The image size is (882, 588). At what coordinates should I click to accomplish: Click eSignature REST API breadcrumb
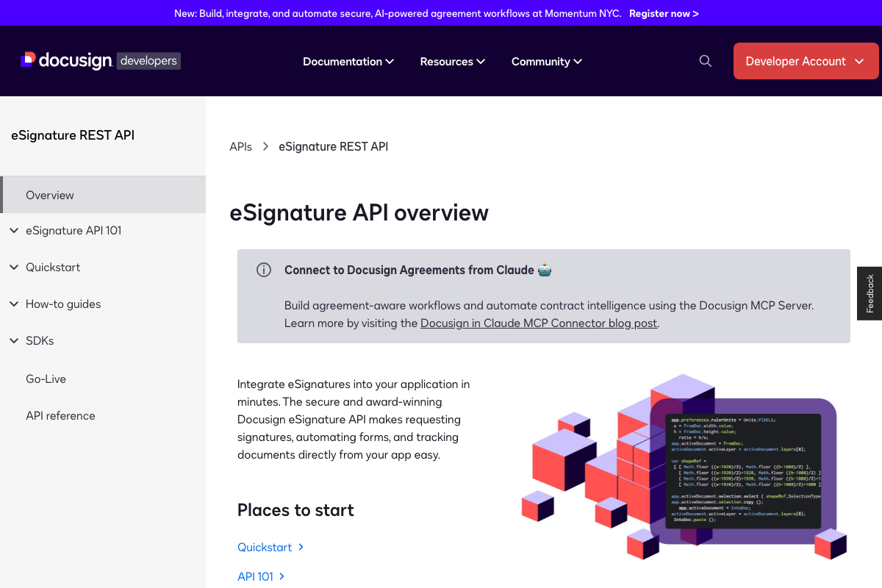333,147
